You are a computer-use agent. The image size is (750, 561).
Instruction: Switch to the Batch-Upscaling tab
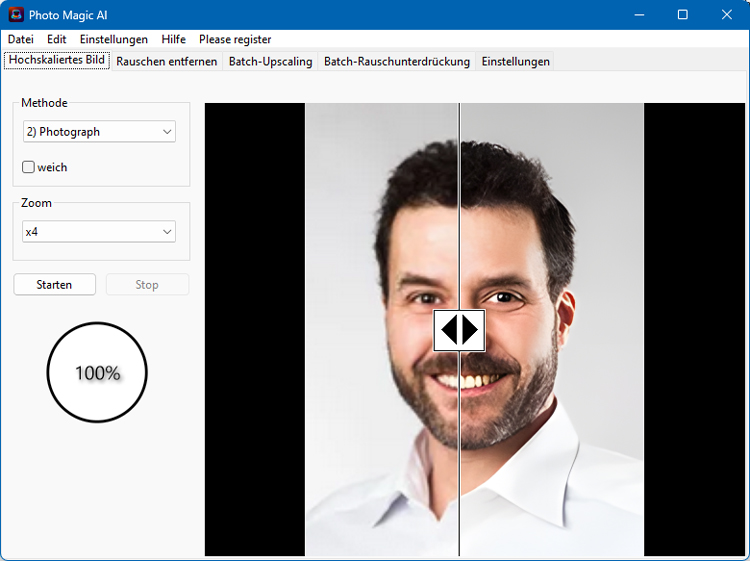click(x=270, y=62)
